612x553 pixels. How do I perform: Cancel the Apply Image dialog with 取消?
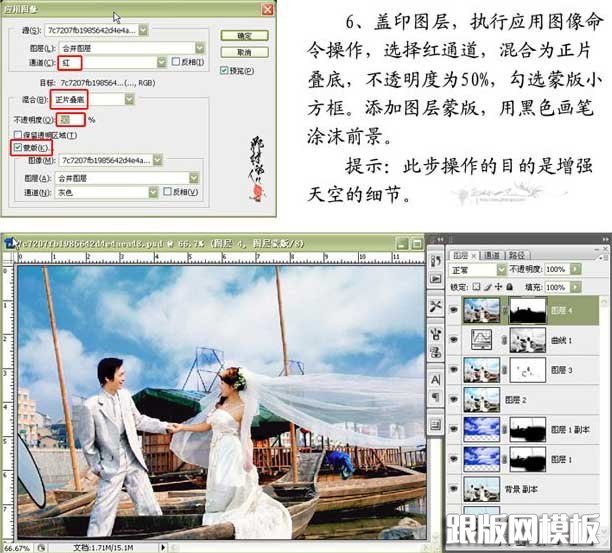pyautogui.click(x=244, y=52)
